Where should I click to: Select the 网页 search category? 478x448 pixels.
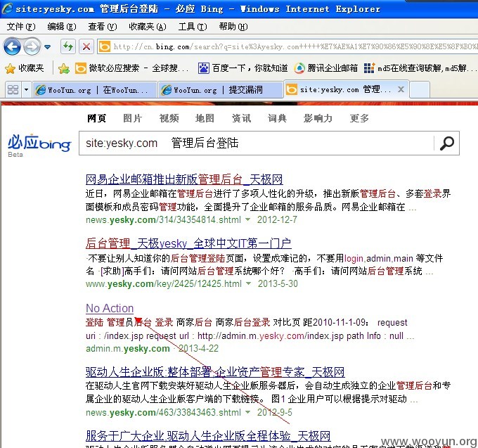coord(96,118)
